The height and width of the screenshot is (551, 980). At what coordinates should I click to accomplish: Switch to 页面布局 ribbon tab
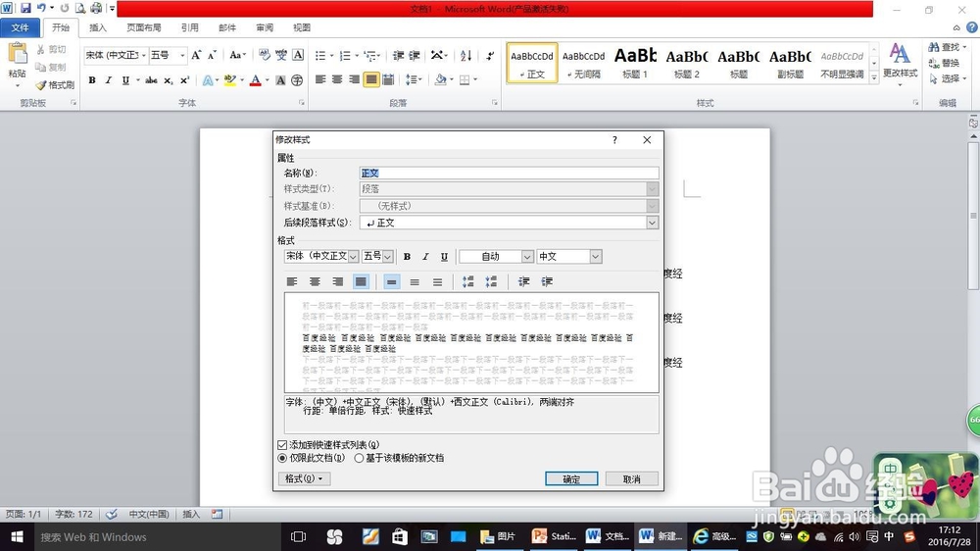(x=144, y=27)
